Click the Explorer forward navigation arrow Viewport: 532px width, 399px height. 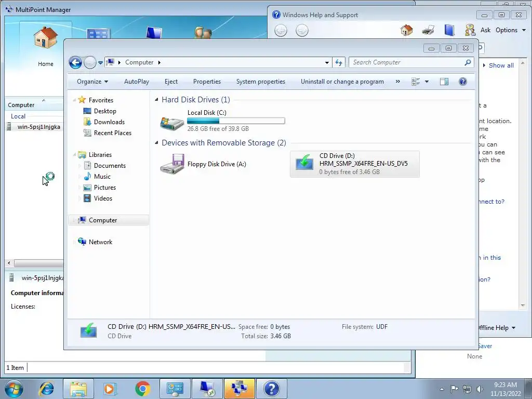90,62
